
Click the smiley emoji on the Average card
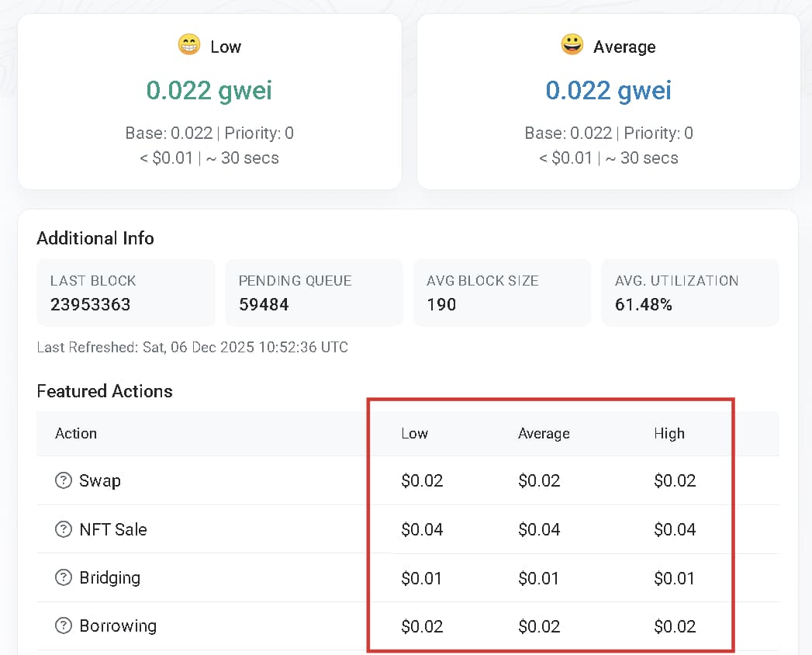pyautogui.click(x=572, y=45)
